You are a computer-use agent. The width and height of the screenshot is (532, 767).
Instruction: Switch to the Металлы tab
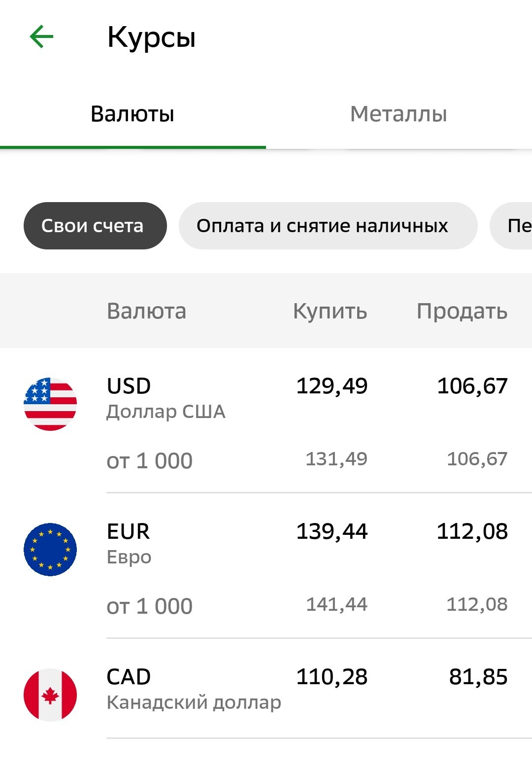coord(399,114)
